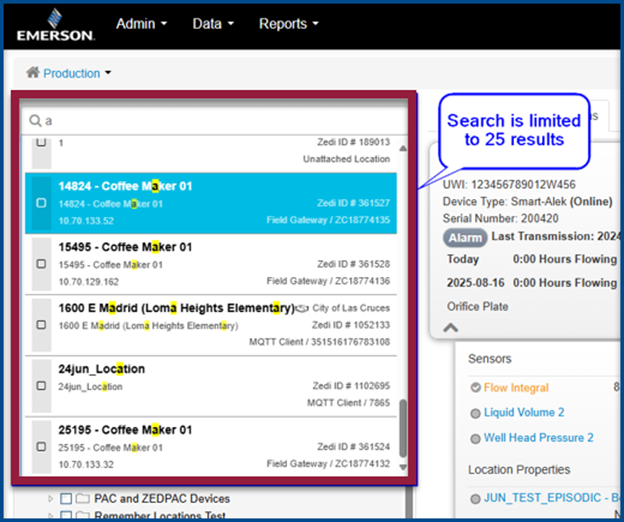Check the box for 25195 - Coffee Maker 01
This screenshot has width=624, height=522.
[41, 446]
